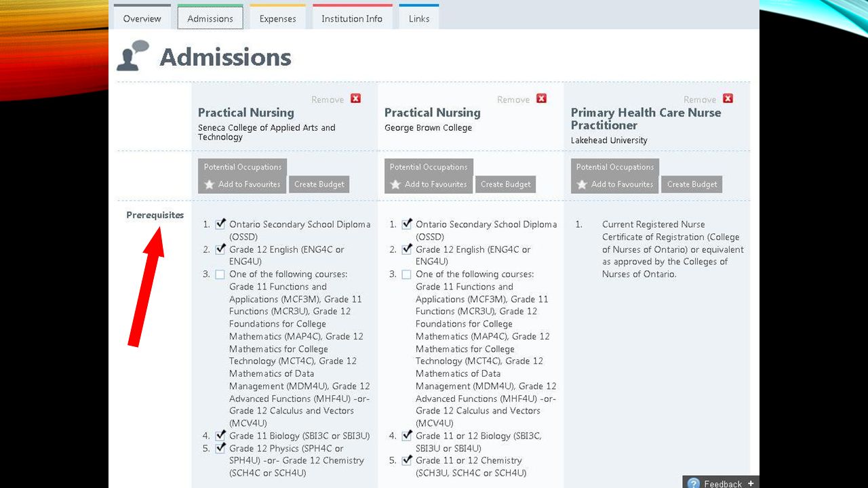Image resolution: width=868 pixels, height=488 pixels.
Task: Click the Prerequisites row label
Action: pyautogui.click(x=155, y=215)
